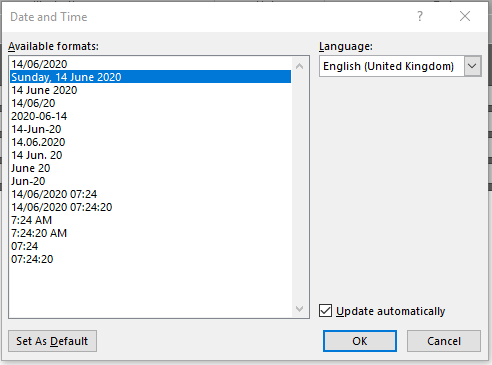Select the 14/06/2020 format

click(151, 64)
